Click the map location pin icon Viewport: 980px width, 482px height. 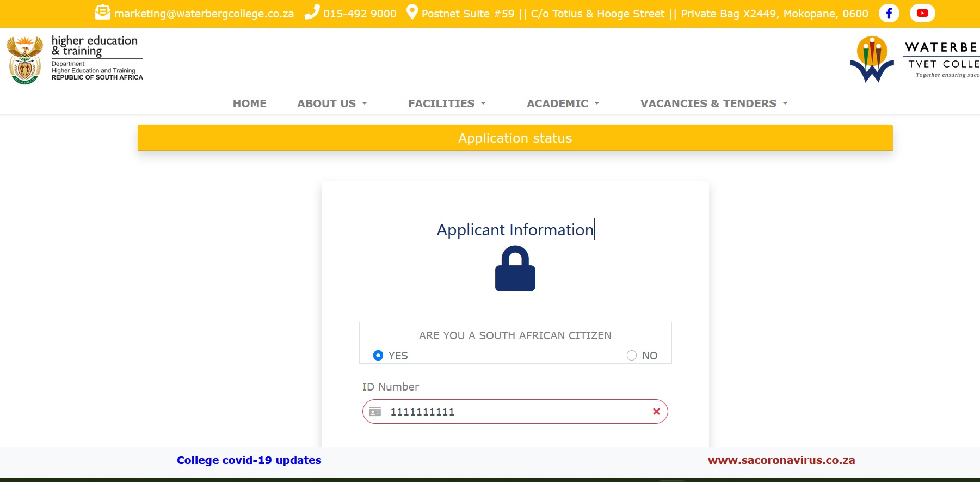(412, 13)
